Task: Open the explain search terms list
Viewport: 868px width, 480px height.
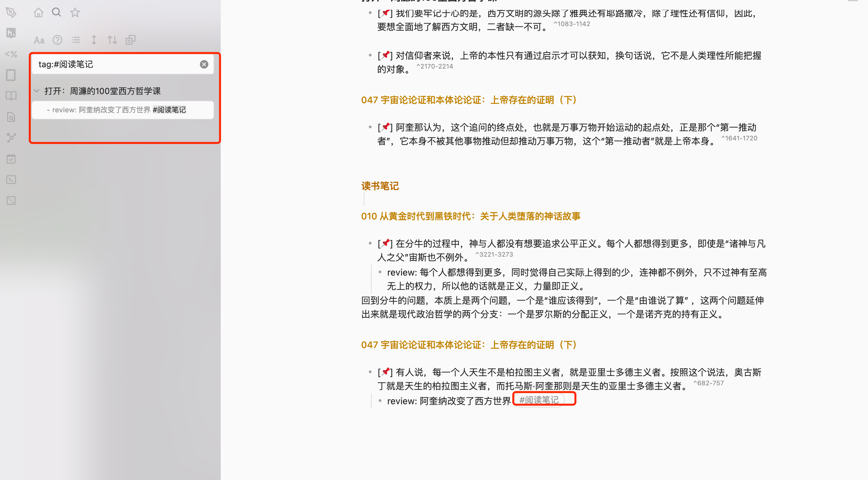Action: (75, 40)
